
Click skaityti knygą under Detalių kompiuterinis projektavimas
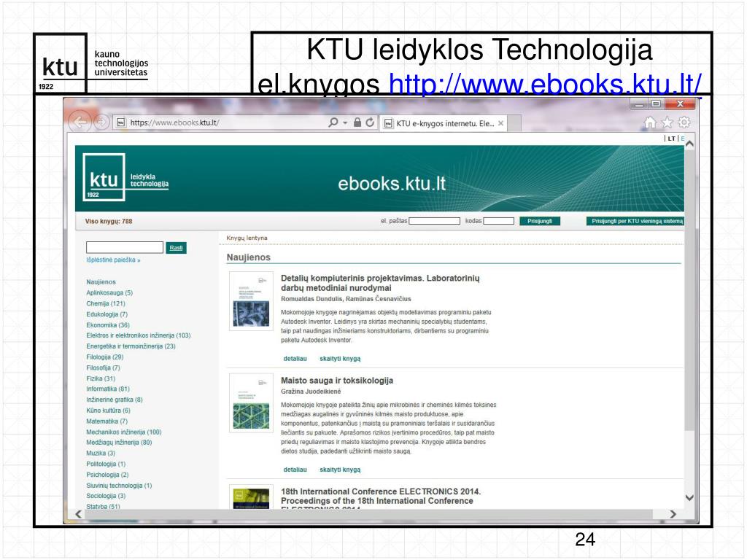(340, 359)
